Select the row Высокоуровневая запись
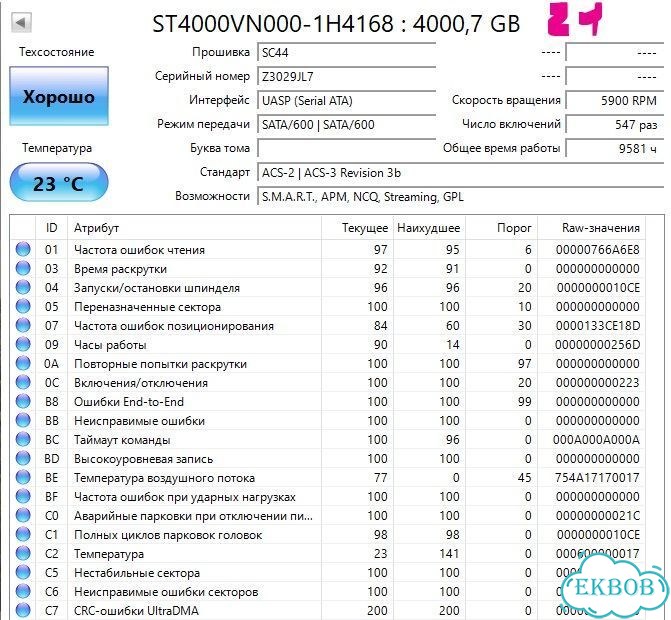Image resolution: width=671 pixels, height=620 pixels. pos(328,458)
